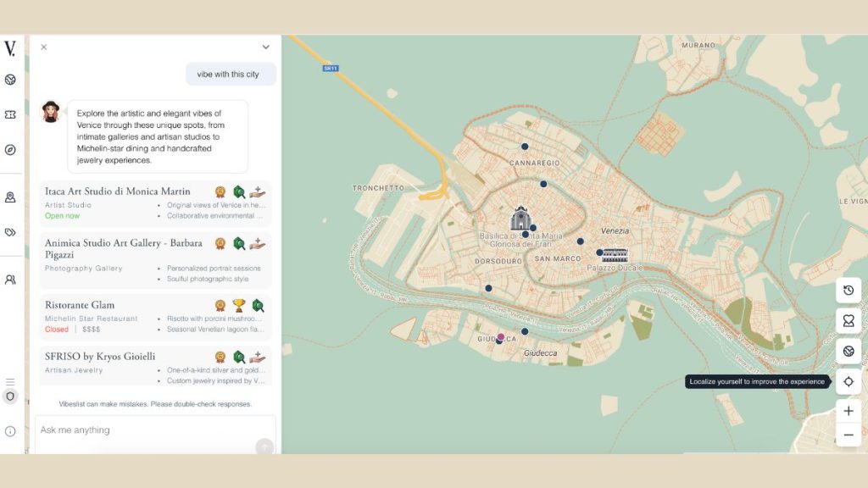Screen dimensions: 868x488
Task: Open the ticket icon in left sidebar
Action: (x=10, y=114)
